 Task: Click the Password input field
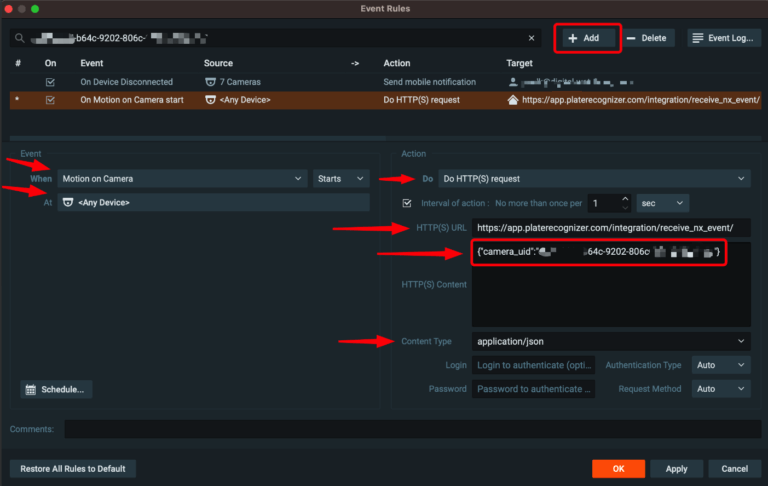533,389
